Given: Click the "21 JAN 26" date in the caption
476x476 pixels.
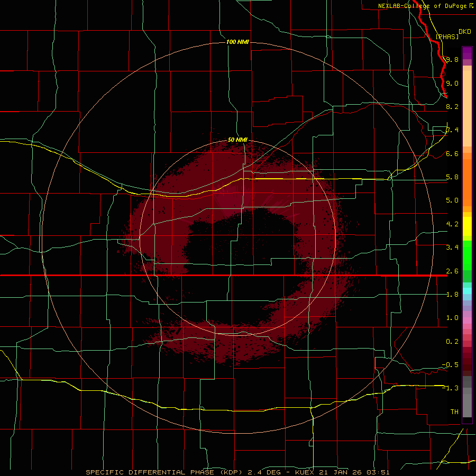Looking at the screenshot, I should [339, 472].
